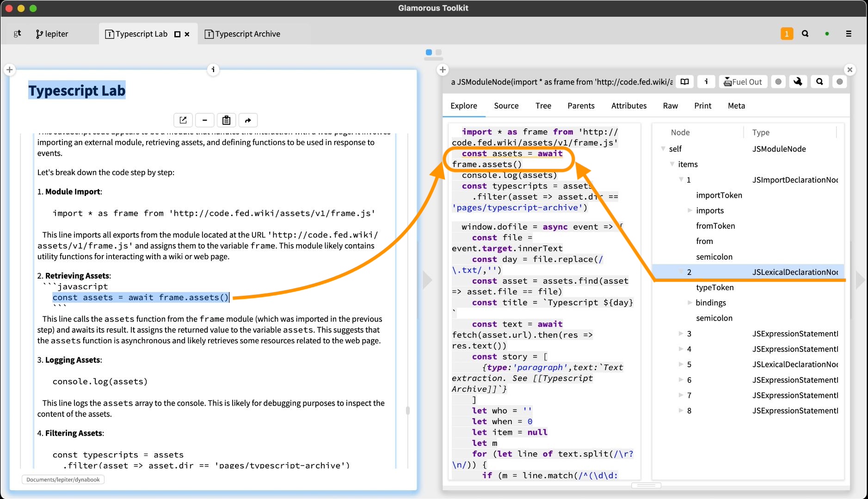Collapse the items tree node
This screenshot has height=499, width=868.
(x=672, y=164)
